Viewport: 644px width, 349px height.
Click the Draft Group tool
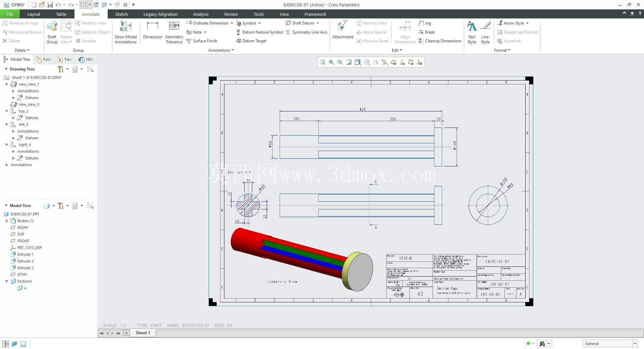52,32
